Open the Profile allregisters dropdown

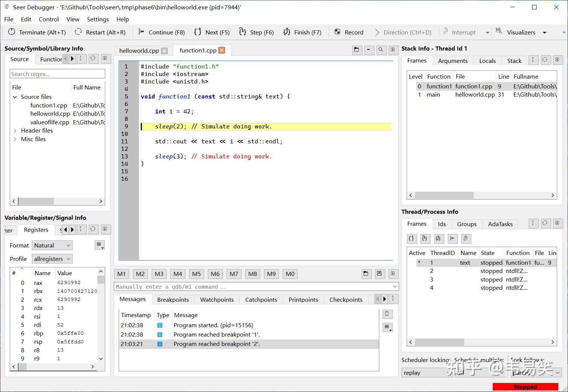(52, 259)
